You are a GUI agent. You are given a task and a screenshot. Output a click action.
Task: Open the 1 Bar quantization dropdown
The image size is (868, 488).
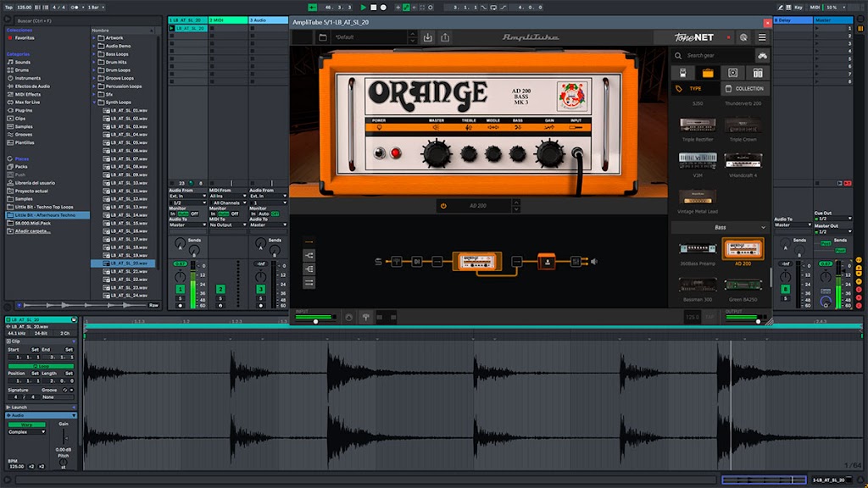pyautogui.click(x=96, y=7)
